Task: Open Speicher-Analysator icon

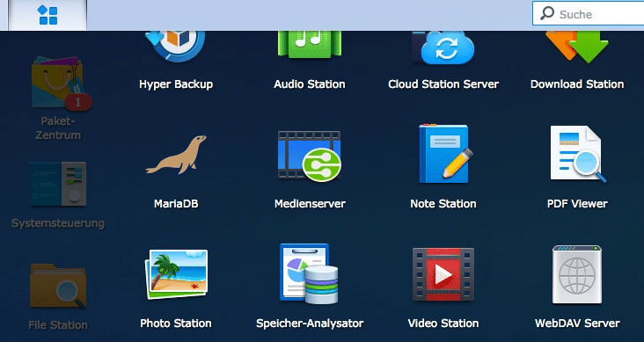Action: coord(309,273)
